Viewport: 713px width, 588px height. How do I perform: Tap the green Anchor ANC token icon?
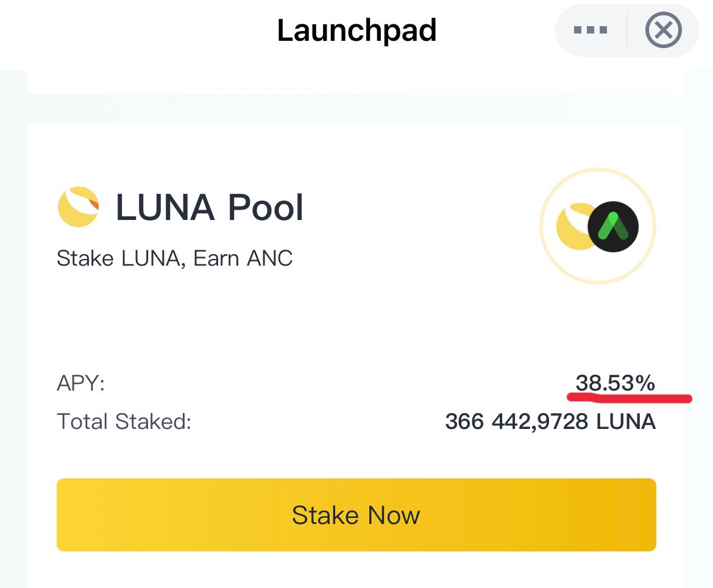pos(613,227)
